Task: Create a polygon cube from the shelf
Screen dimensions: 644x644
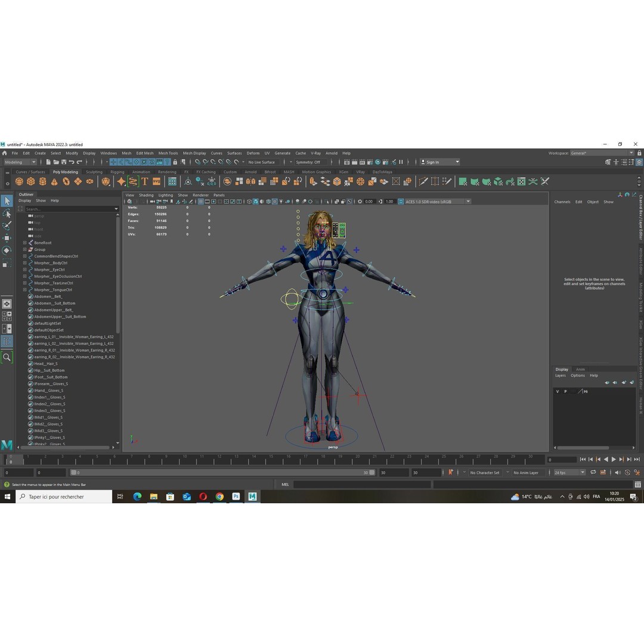Action: tap(31, 181)
